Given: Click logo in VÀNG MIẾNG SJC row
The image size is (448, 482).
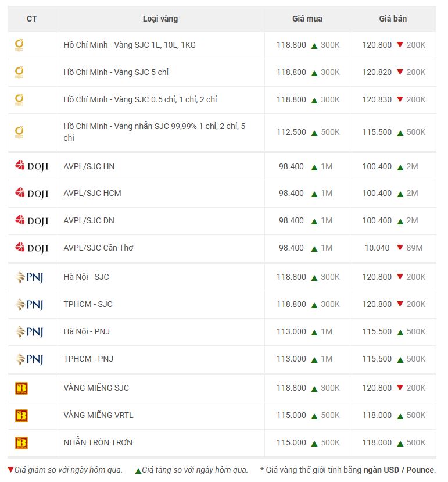Looking at the screenshot, I should [21, 388].
